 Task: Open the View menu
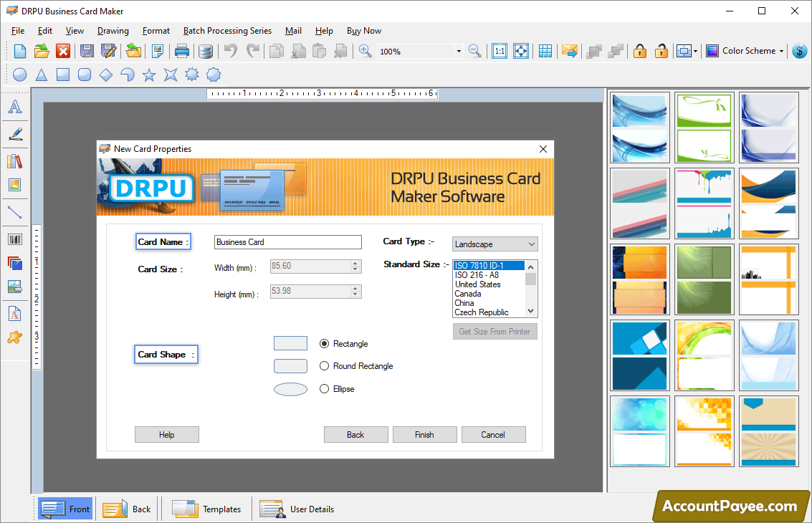click(x=75, y=31)
